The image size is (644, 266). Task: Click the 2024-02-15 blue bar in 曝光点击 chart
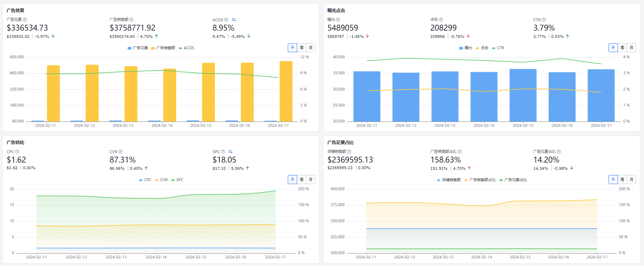click(523, 95)
